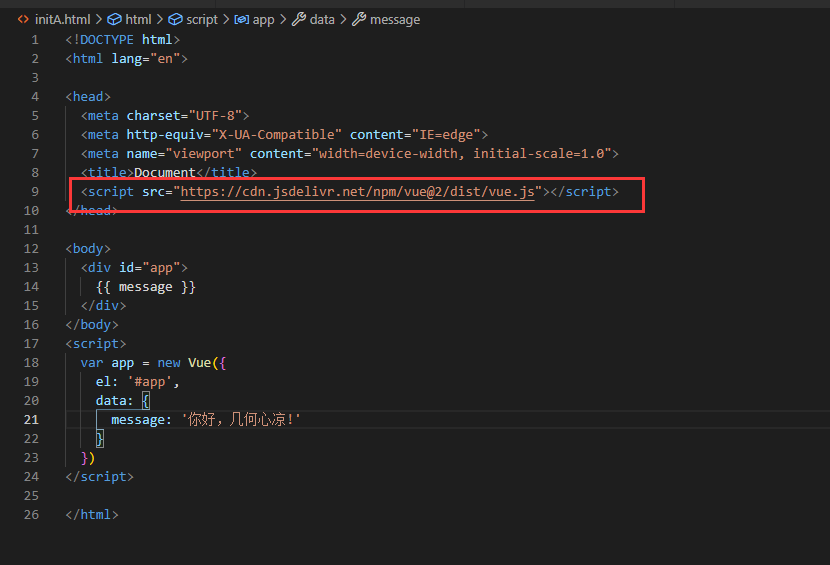
Task: Click line number 9 in gutter
Action: 35,192
